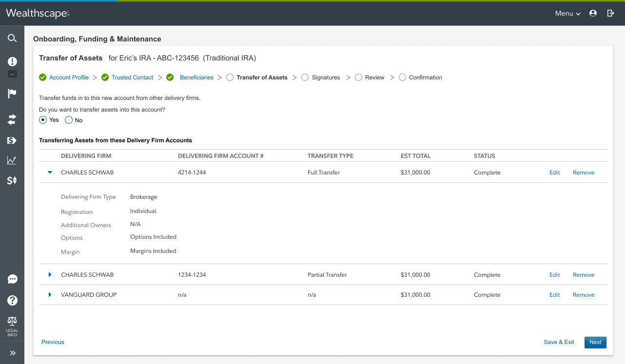
Task: Go to Account Profile step
Action: [69, 77]
